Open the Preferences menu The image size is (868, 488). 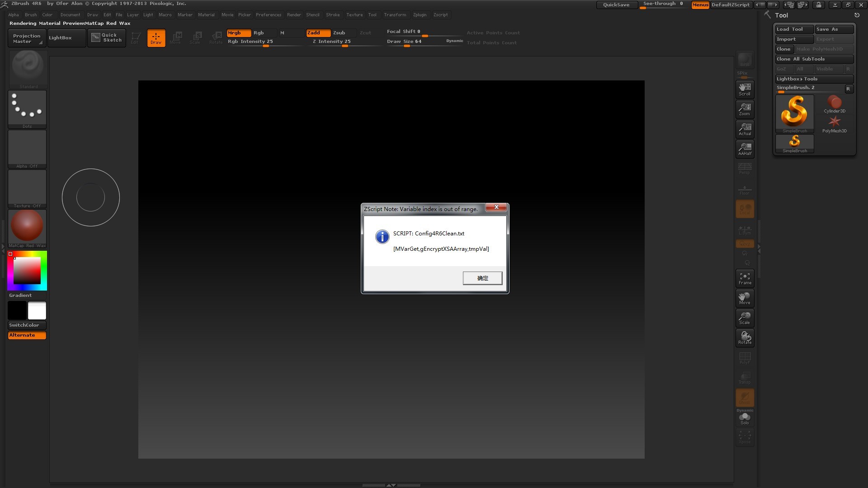click(269, 15)
